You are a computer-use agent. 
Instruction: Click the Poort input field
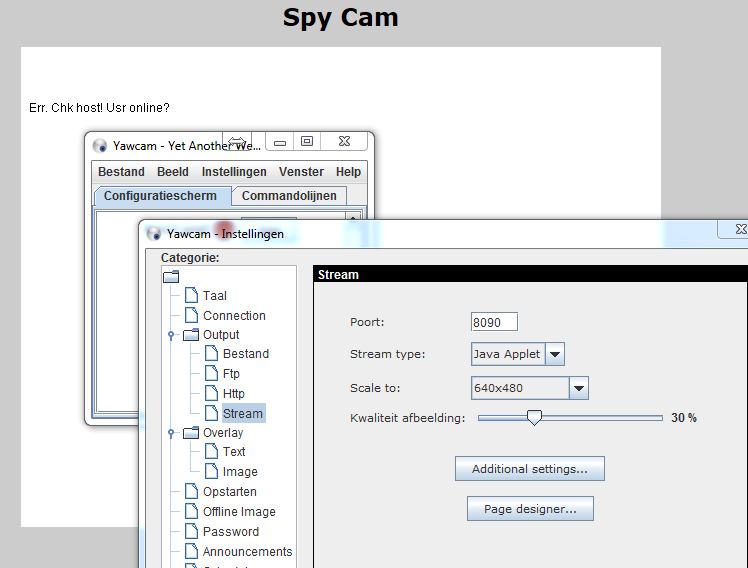pyautogui.click(x=494, y=322)
